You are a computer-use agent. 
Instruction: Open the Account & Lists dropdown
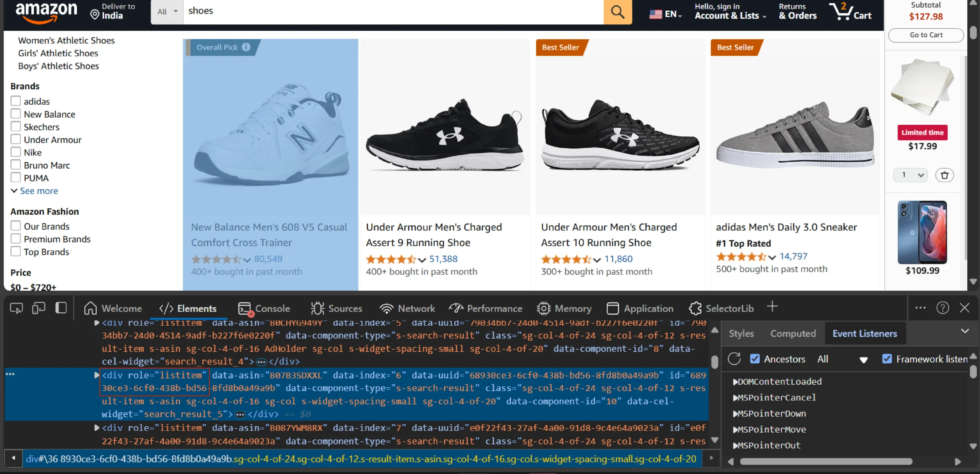coord(730,11)
